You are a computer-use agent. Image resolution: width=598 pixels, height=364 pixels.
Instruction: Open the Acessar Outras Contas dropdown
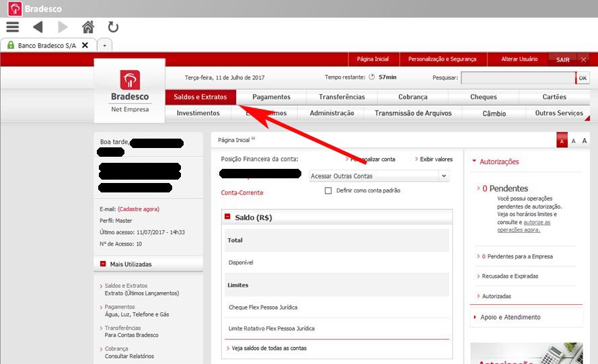tap(379, 176)
